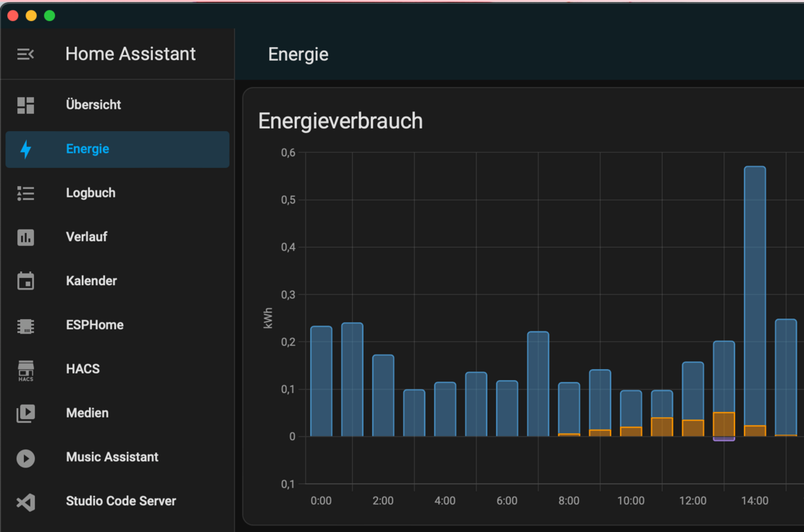Select the Music Assistant sidebar label
The height and width of the screenshot is (532, 804).
pyautogui.click(x=112, y=457)
